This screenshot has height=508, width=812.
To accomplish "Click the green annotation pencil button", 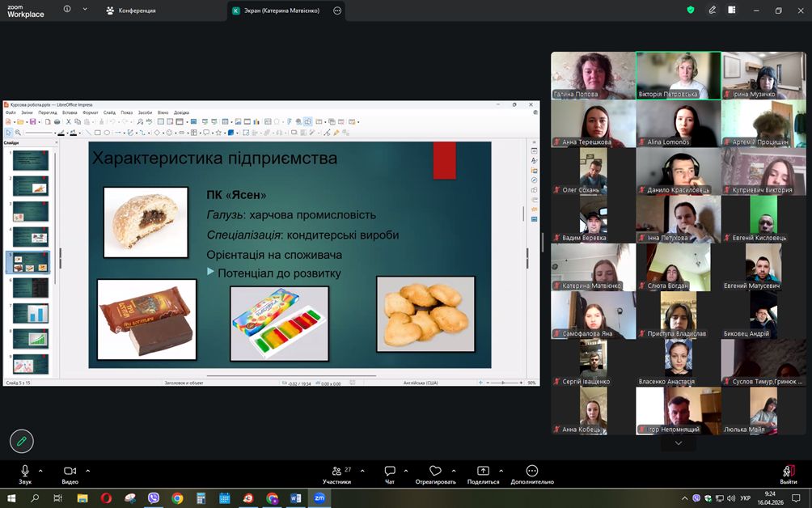I will 22,441.
